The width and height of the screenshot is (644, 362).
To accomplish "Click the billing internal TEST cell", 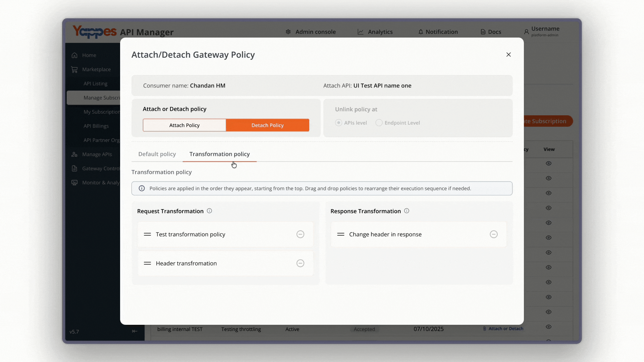I will [180, 329].
